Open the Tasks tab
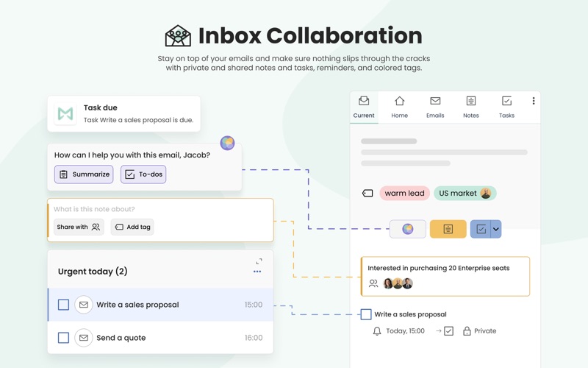The width and height of the screenshot is (588, 368). (x=506, y=107)
